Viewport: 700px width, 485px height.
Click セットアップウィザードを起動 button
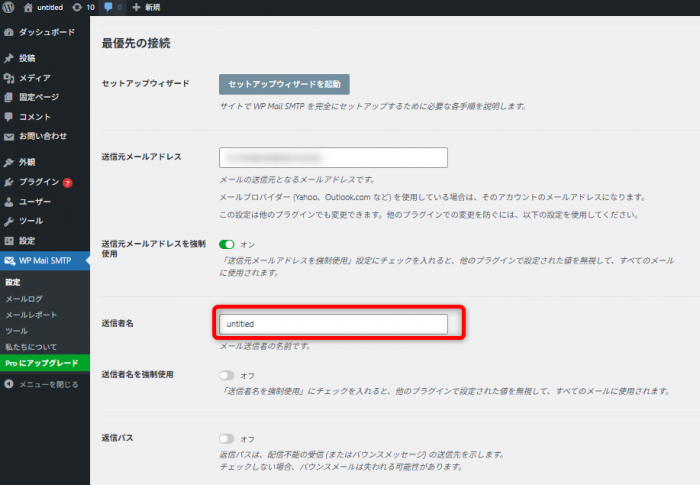pos(284,84)
